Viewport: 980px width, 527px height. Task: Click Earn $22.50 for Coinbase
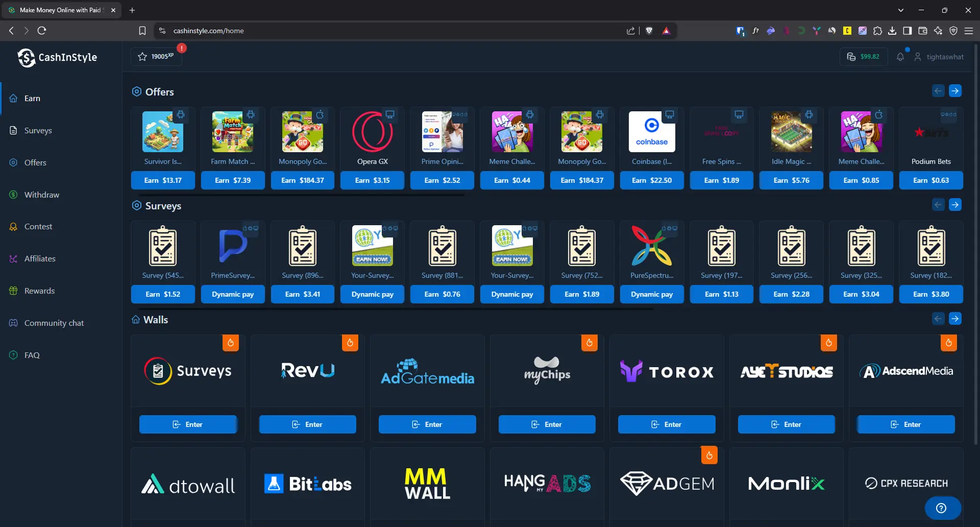click(652, 180)
